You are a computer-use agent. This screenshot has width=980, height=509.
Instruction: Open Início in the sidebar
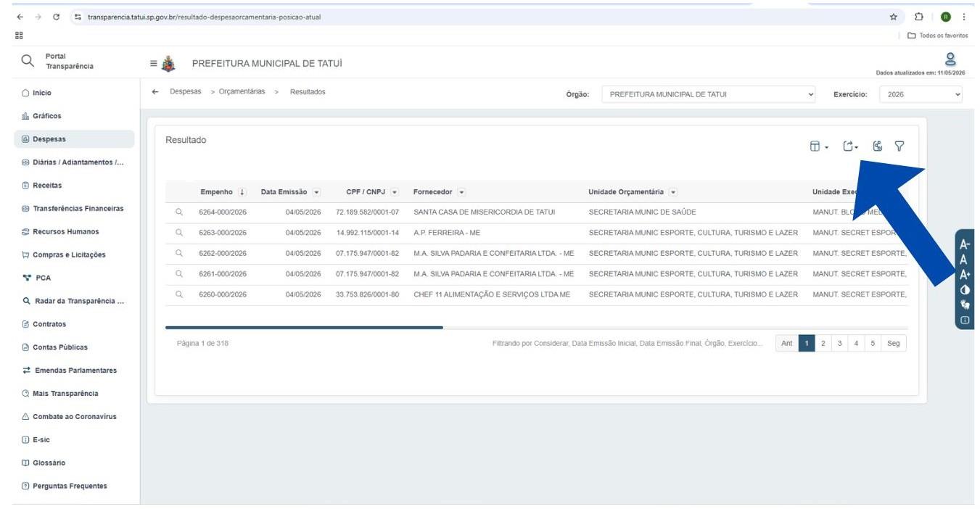73,93
